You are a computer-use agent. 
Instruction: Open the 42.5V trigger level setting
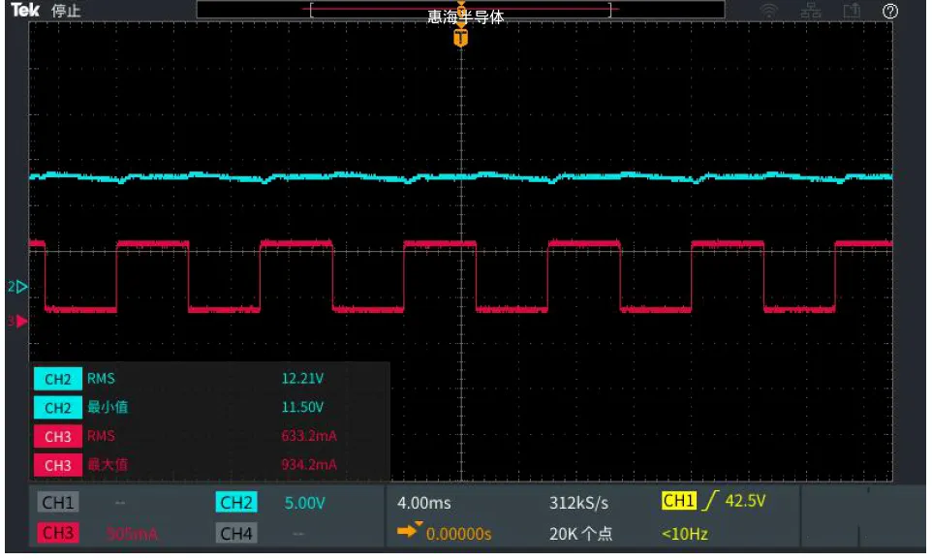click(x=745, y=501)
